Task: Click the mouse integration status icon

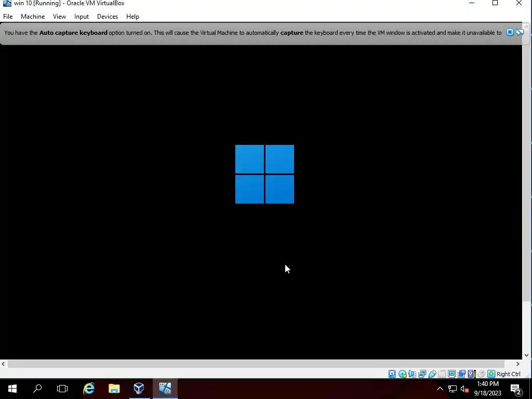Action: pyautogui.click(x=481, y=374)
